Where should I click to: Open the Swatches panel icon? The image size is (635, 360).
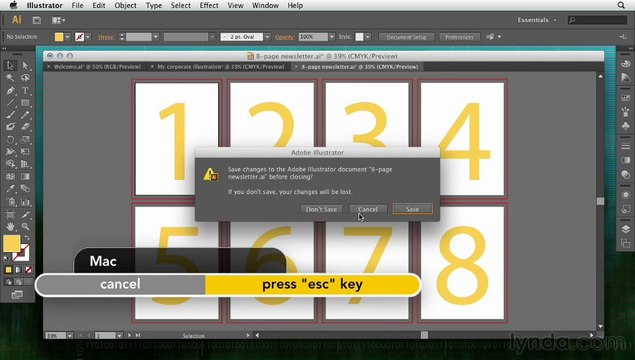pyautogui.click(x=625, y=98)
